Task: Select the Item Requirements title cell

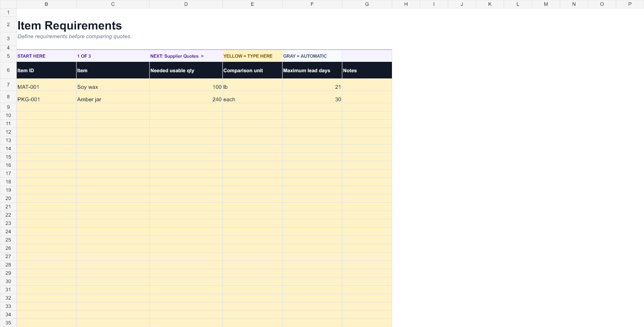Action: click(x=70, y=25)
